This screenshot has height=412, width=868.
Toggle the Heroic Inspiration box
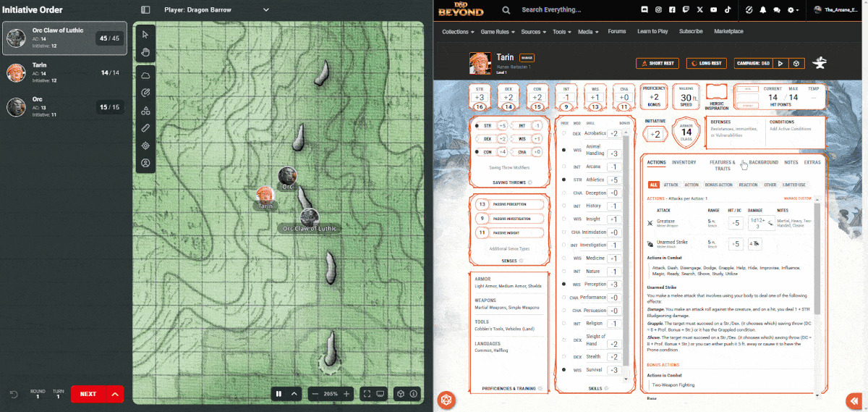[x=715, y=93]
